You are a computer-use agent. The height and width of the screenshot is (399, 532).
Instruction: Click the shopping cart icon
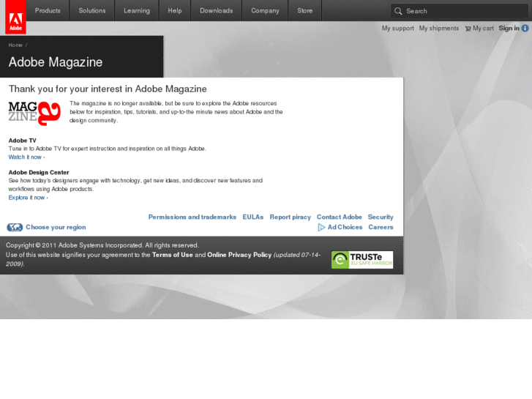[468, 29]
